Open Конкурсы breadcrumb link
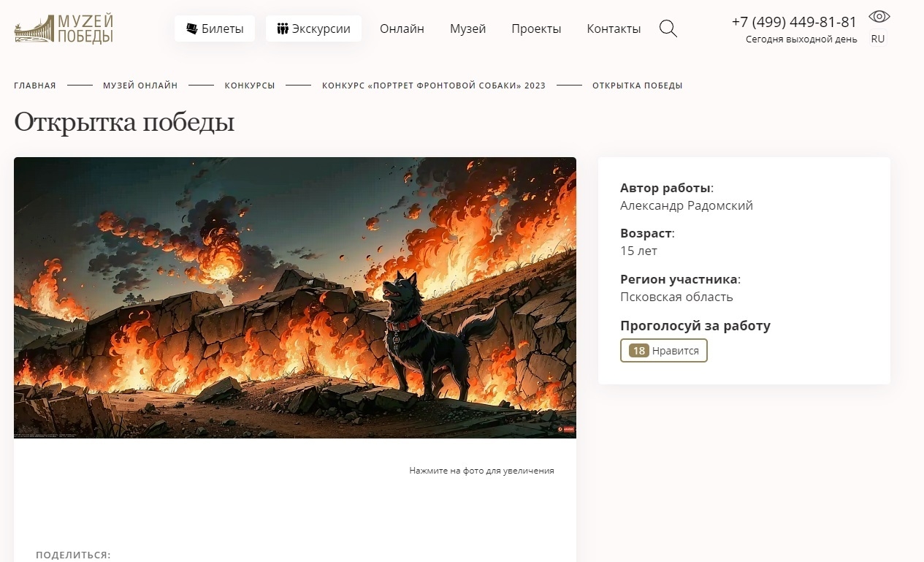Screen dimensions: 924x562 click(x=250, y=86)
